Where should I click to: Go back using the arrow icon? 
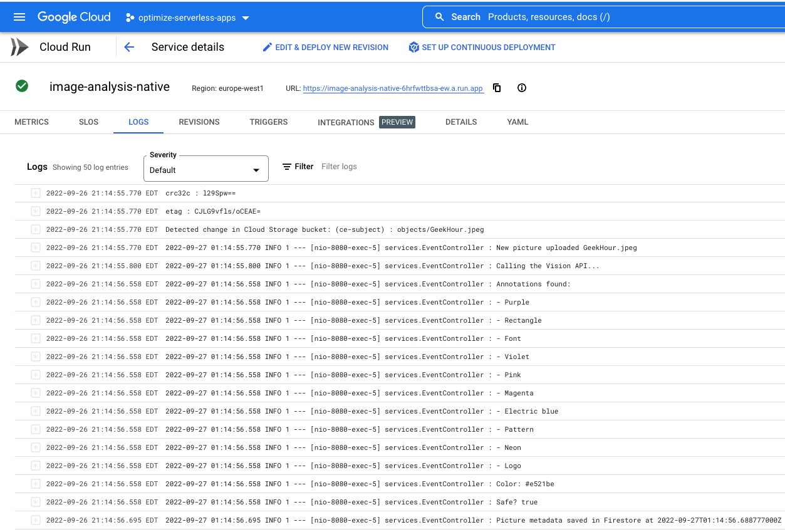click(x=129, y=47)
